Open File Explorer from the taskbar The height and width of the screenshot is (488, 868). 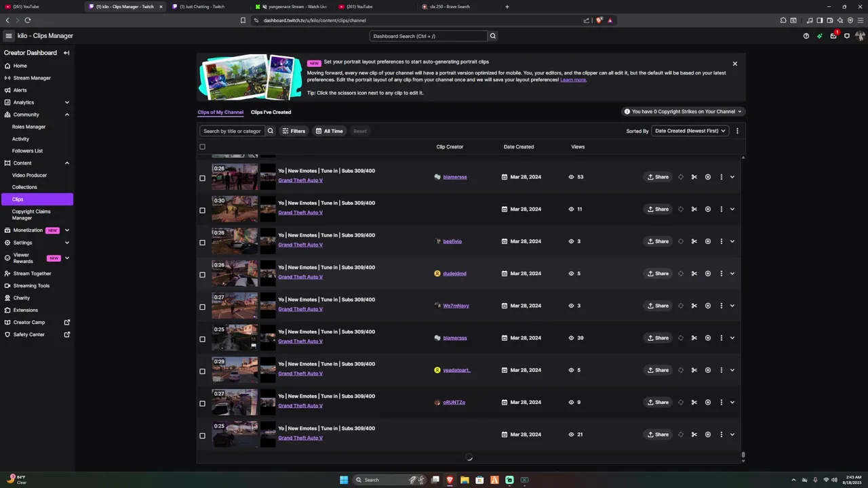click(x=465, y=480)
